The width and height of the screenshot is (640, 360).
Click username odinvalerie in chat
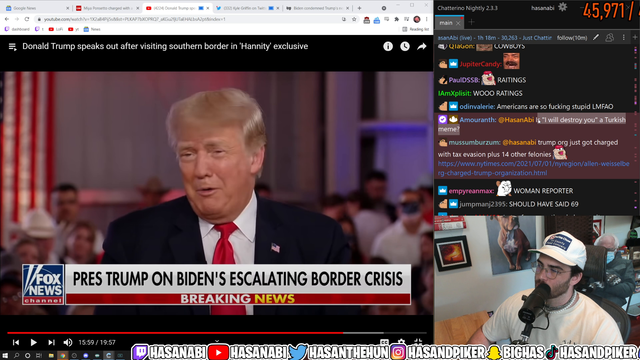(x=477, y=107)
